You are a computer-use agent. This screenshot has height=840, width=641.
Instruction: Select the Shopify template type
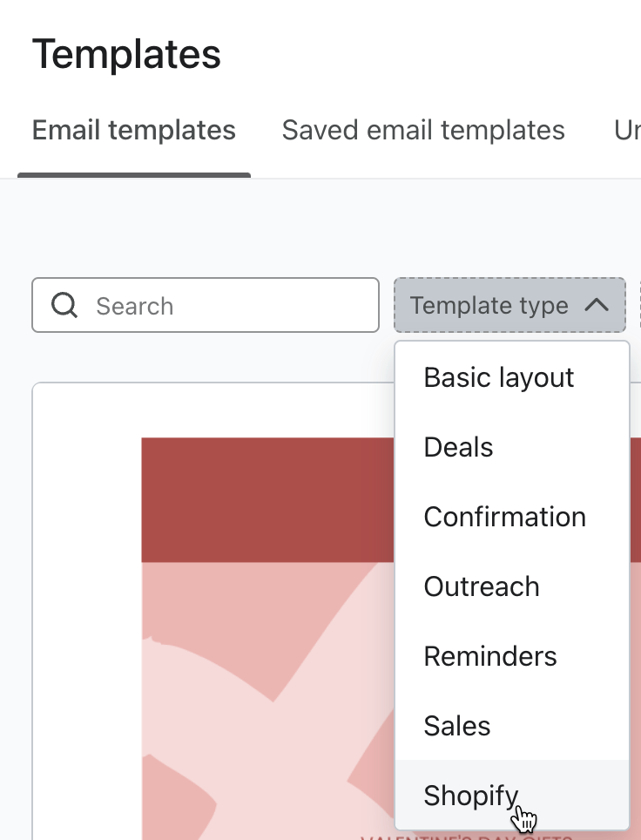471,796
